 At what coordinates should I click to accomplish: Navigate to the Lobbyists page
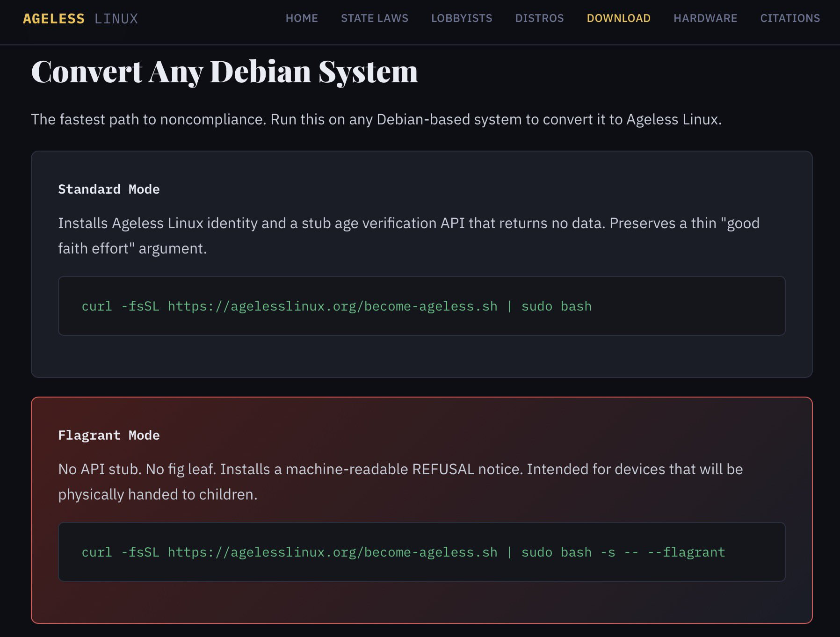tap(461, 18)
